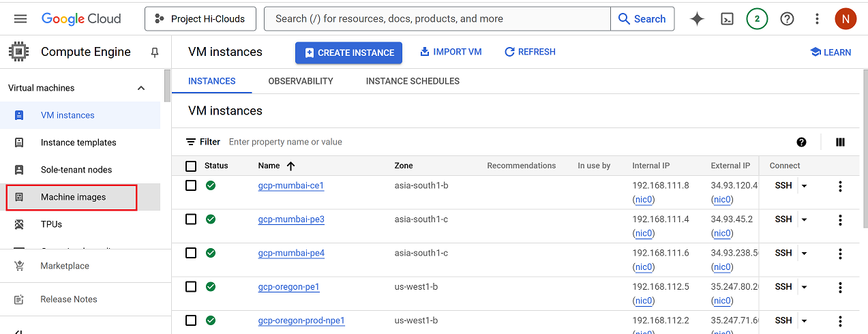Click the sidebar vertical scrollbar
Screen dimensions: 868x334
point(167,85)
